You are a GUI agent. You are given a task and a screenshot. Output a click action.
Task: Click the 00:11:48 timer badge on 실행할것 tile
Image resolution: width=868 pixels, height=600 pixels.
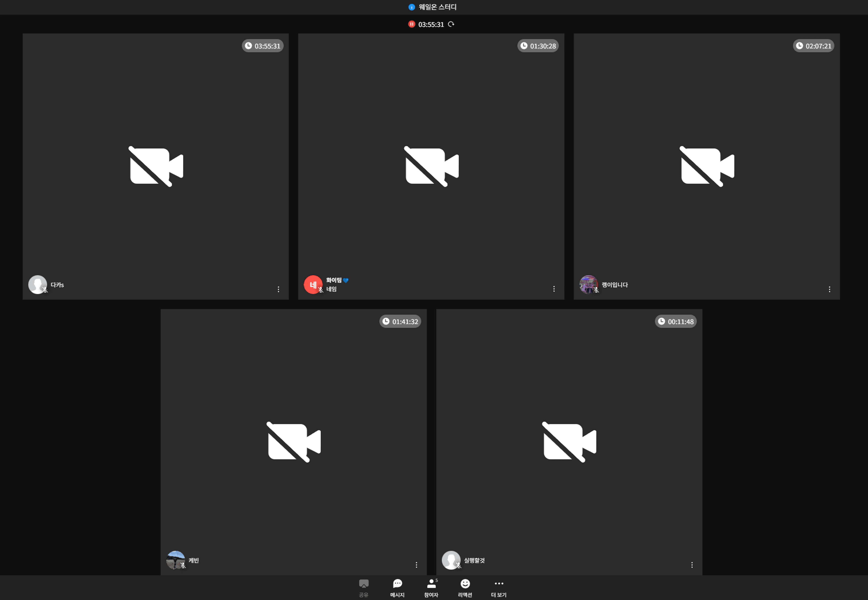pyautogui.click(x=676, y=321)
